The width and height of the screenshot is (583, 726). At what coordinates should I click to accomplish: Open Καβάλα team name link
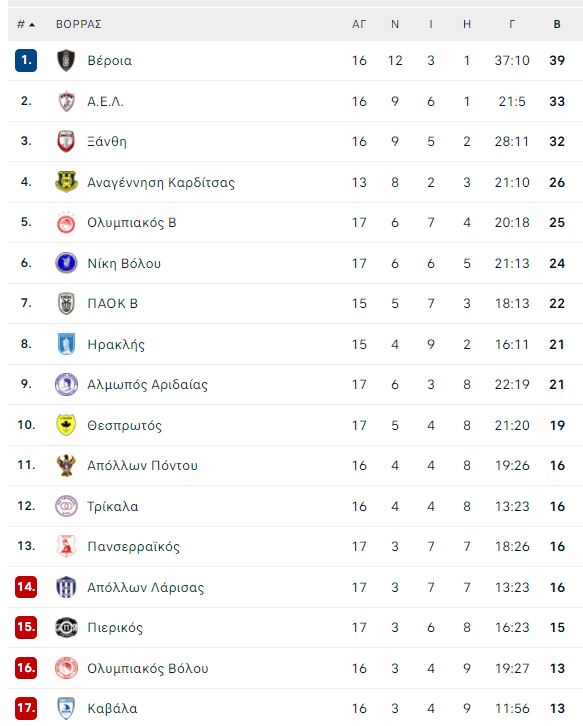(x=112, y=708)
